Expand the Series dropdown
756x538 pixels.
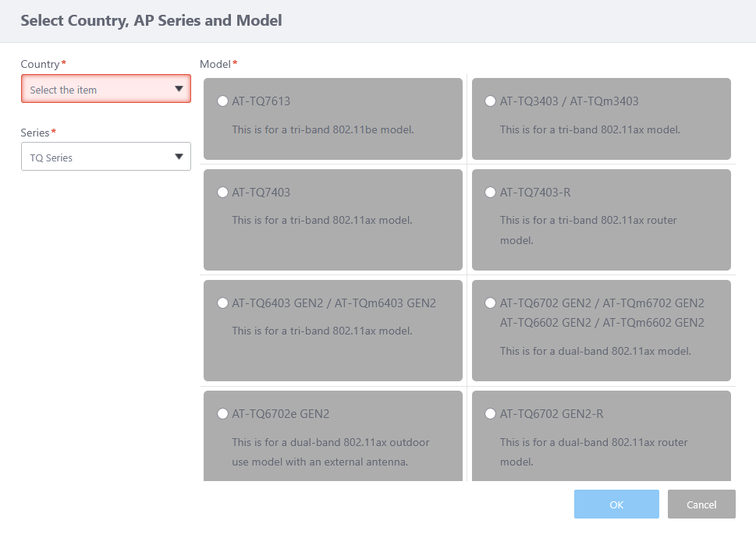pos(105,157)
